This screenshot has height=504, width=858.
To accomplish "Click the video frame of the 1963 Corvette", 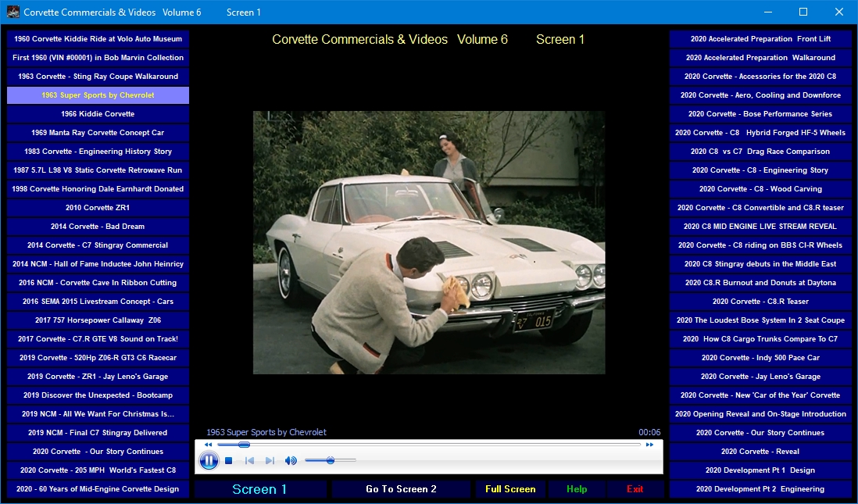I will [x=429, y=242].
